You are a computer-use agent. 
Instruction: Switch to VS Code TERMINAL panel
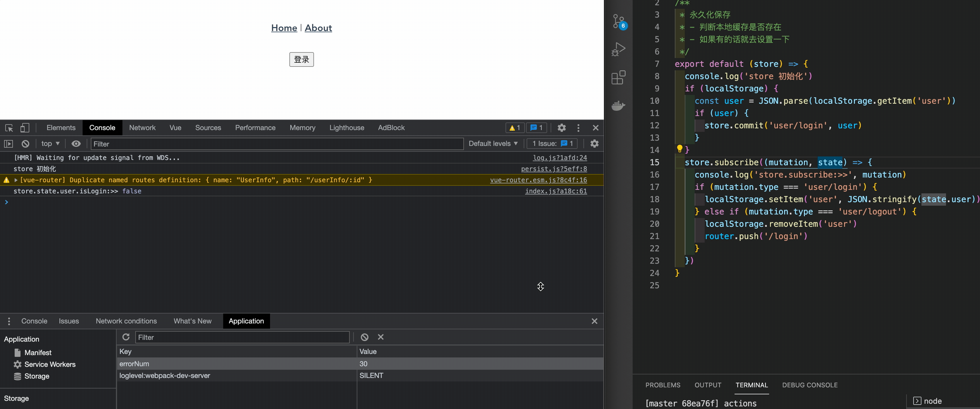tap(751, 385)
